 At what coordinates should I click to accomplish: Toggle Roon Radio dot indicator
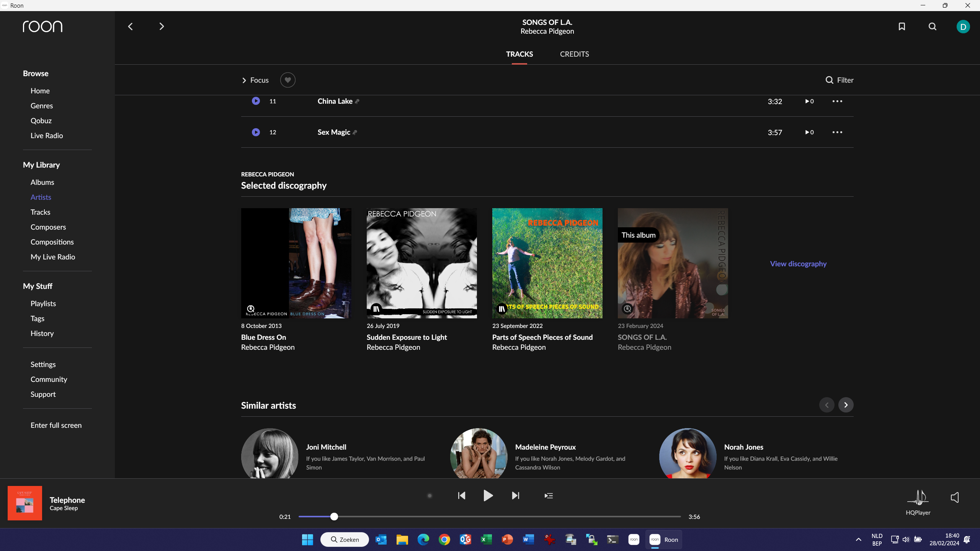[x=430, y=496]
